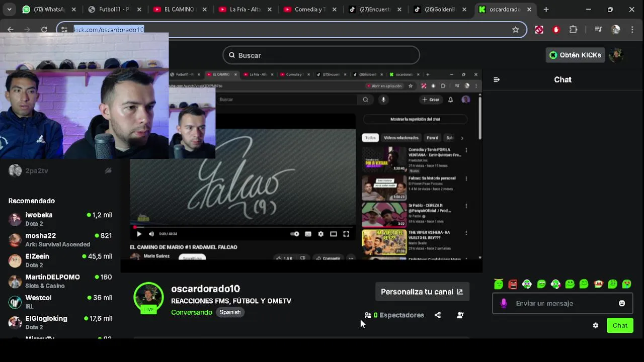Bookmark this page with the star icon
Viewport: 644px width, 362px height.
pos(515,30)
